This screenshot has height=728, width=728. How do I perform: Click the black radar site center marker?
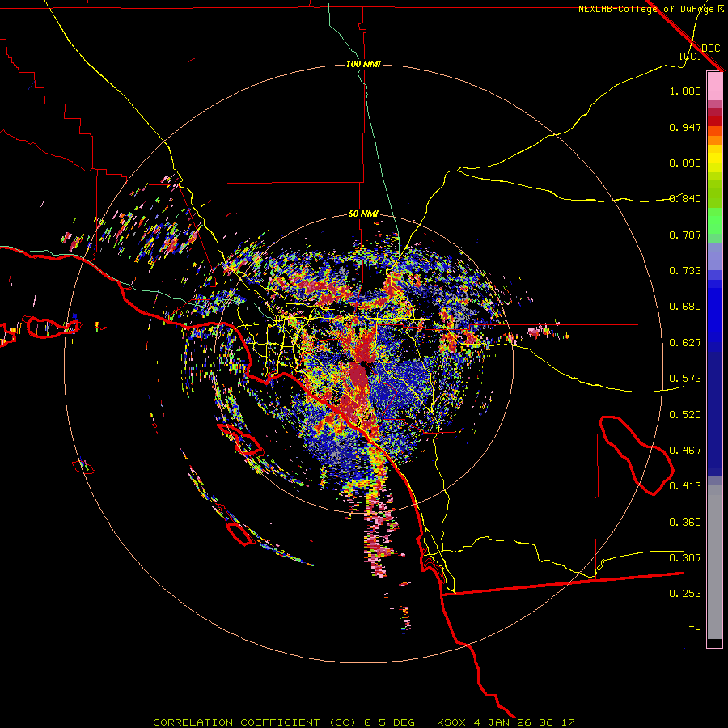[364, 363]
